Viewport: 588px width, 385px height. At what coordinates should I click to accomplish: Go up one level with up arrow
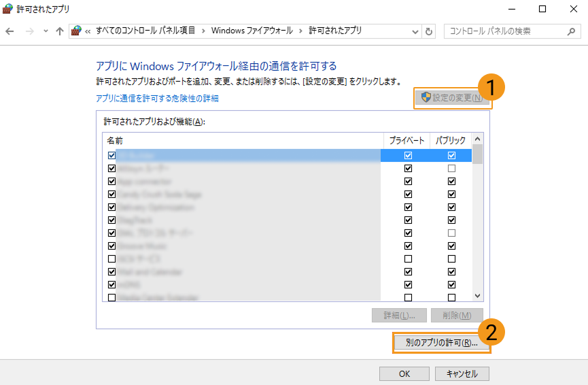pyautogui.click(x=60, y=31)
